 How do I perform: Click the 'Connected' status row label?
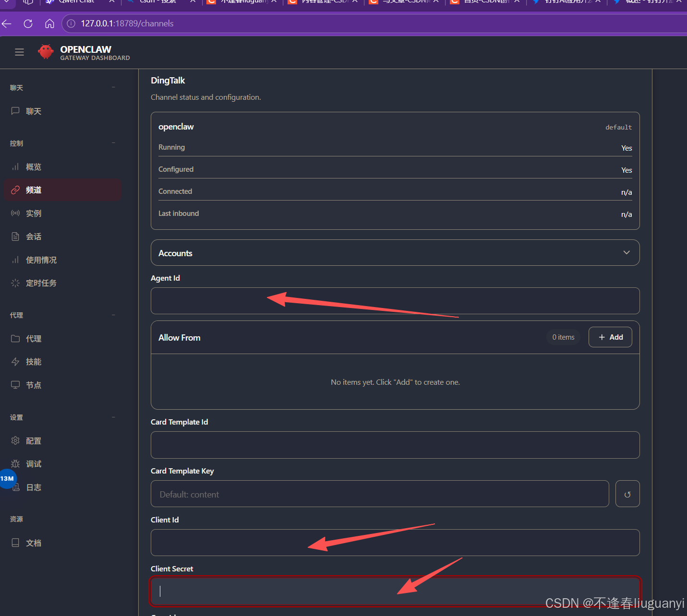click(175, 191)
